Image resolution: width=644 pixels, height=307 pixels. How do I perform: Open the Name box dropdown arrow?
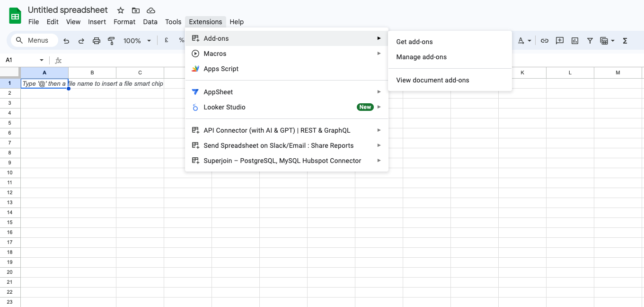42,60
